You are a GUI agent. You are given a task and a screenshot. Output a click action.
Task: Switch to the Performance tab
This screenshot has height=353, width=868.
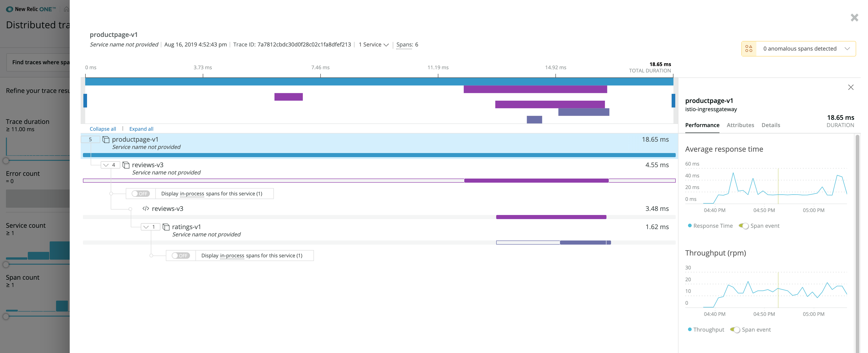[702, 125]
